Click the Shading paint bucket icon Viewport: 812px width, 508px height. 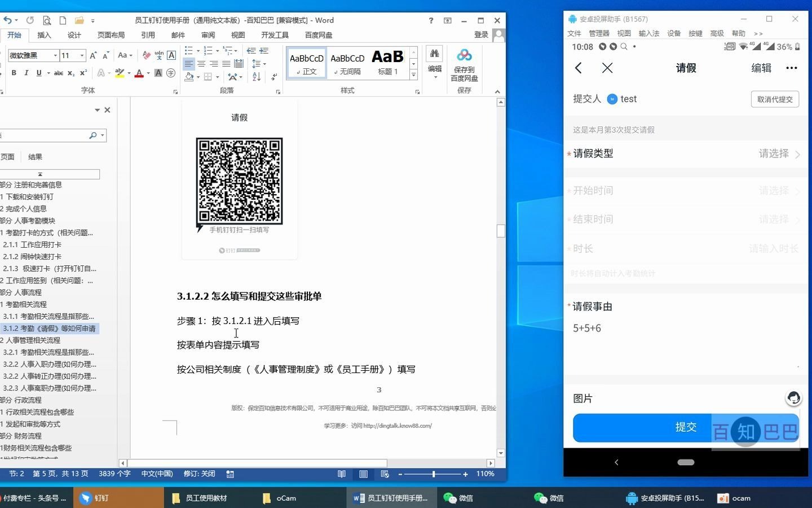pos(189,77)
